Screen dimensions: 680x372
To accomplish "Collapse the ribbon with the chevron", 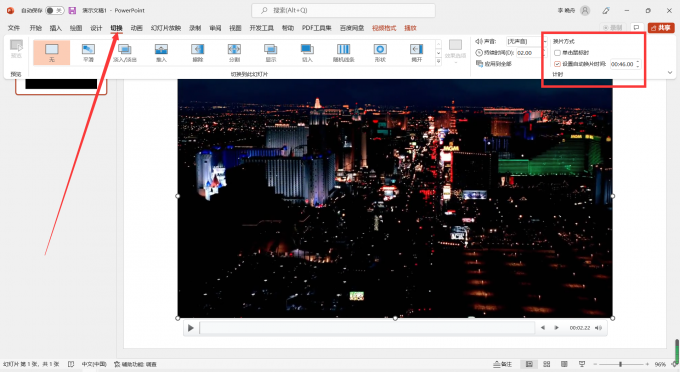I will 670,72.
